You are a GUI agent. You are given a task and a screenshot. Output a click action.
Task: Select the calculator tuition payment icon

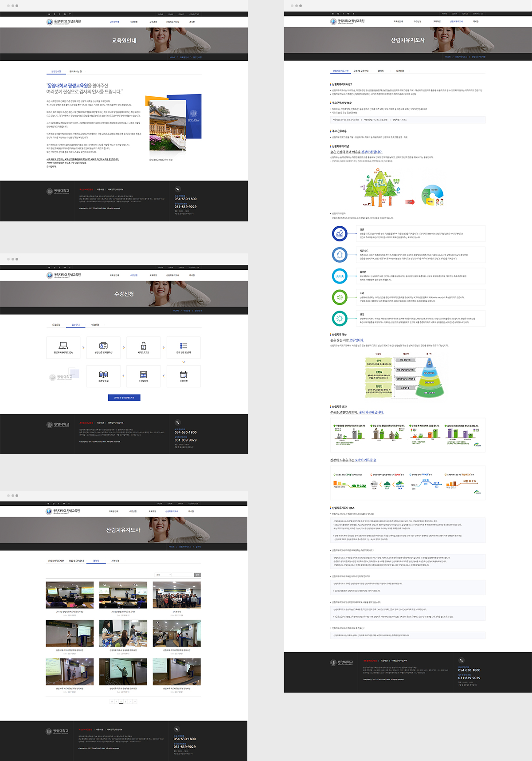(x=143, y=375)
